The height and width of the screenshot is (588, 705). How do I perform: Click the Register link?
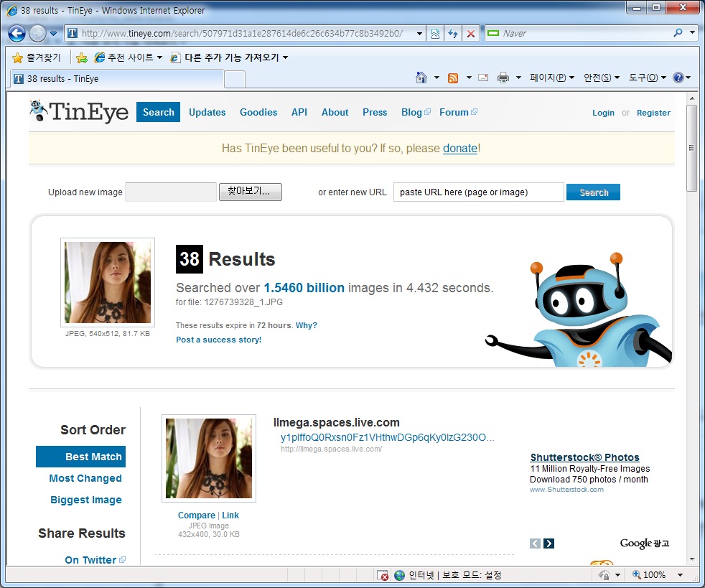[x=653, y=113]
